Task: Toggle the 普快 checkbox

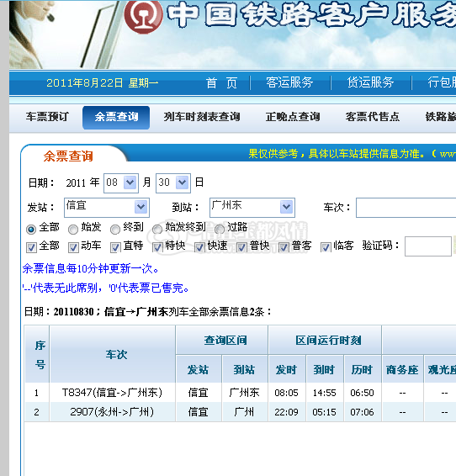Action: click(x=241, y=248)
